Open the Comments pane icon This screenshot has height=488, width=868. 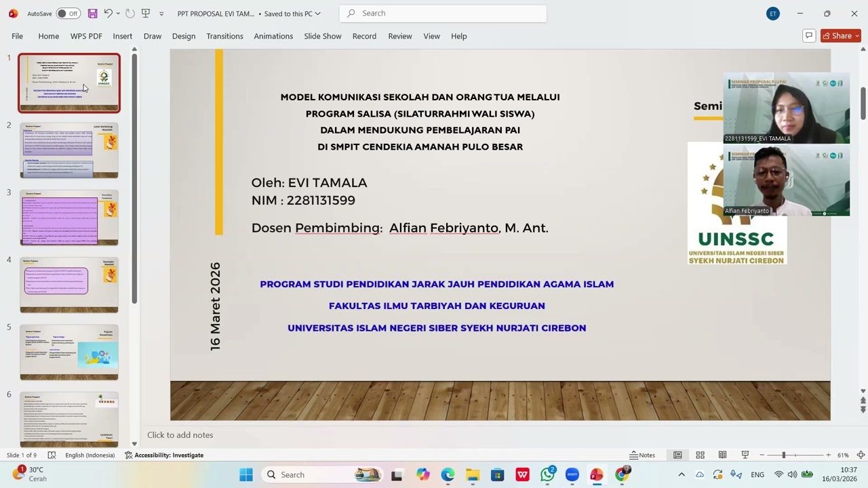coord(808,36)
